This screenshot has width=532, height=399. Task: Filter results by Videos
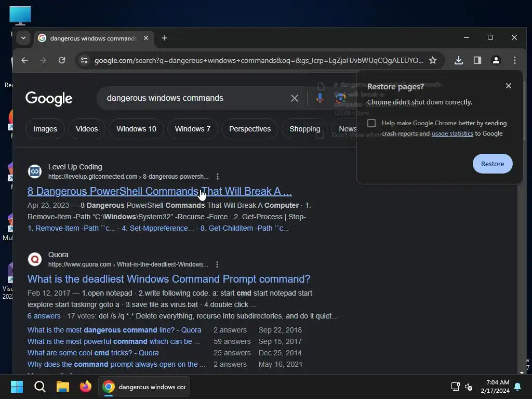tap(87, 129)
